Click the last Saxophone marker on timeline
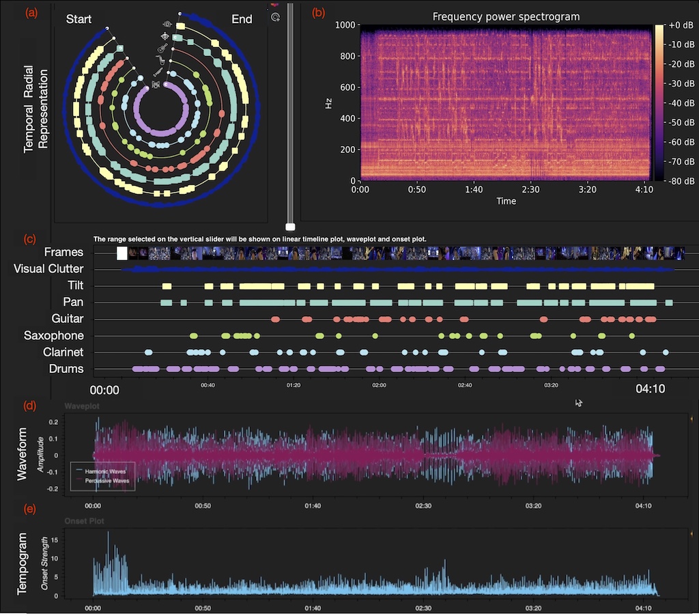The height and width of the screenshot is (616, 699). (x=631, y=336)
